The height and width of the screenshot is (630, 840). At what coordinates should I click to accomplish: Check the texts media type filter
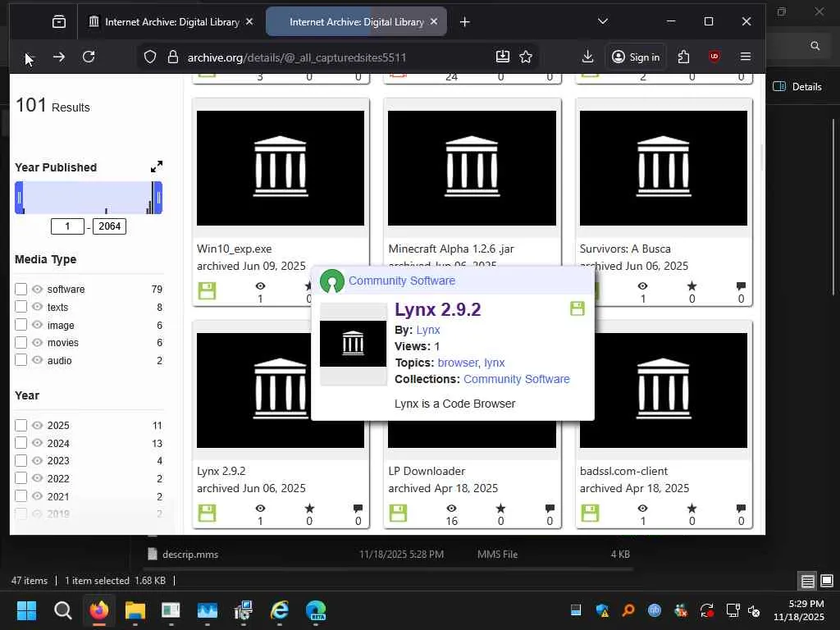(21, 307)
